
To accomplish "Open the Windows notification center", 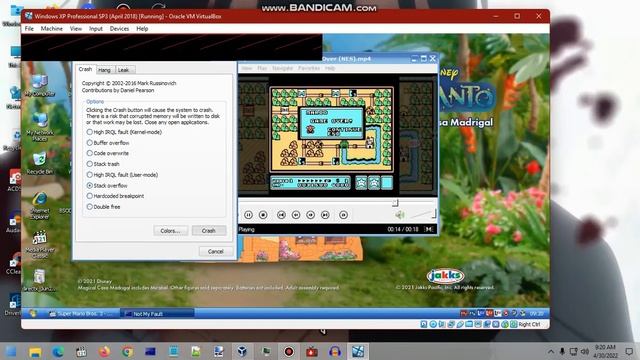I will click(x=629, y=351).
